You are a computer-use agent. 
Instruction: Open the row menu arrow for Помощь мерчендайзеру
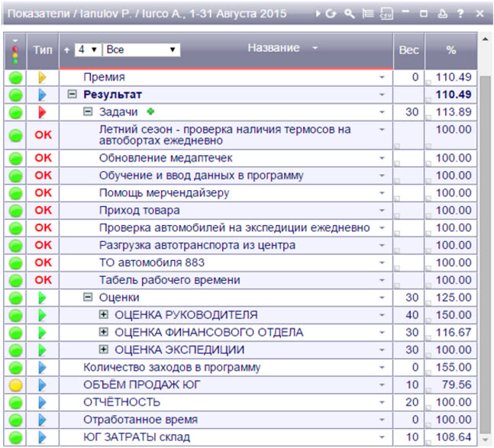(382, 192)
